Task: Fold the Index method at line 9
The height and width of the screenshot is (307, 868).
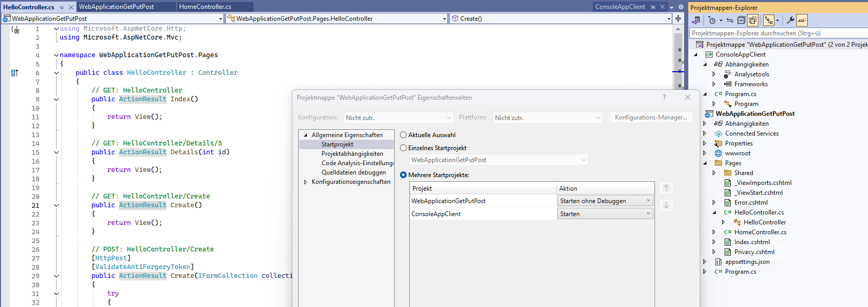Action: tap(56, 99)
